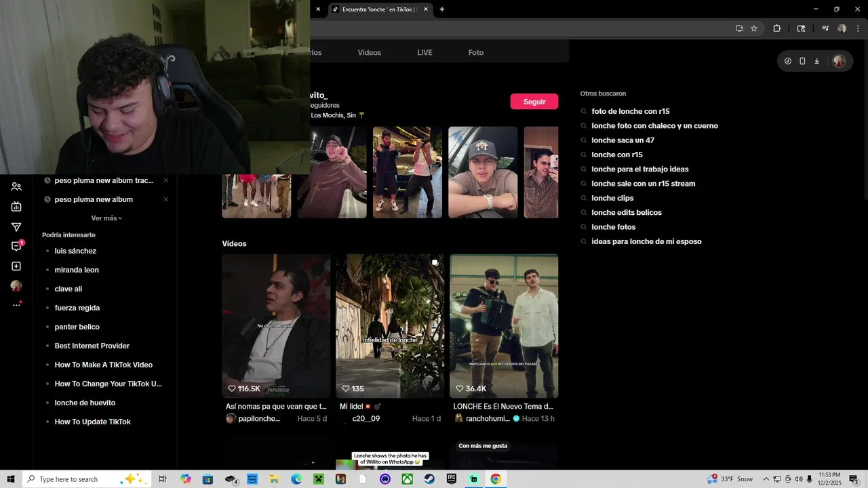Open the ranchohumi... verified author link
Viewport: 868px width, 488px height.
tap(488, 419)
